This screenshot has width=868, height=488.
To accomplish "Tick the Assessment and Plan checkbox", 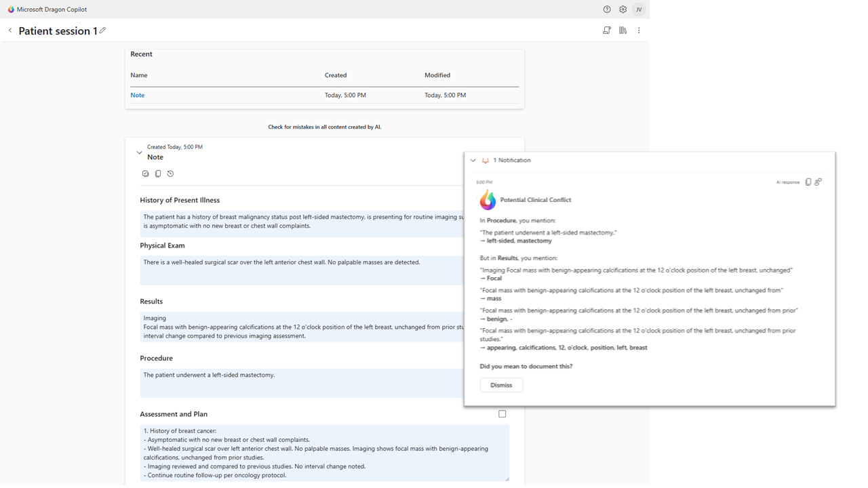I will pos(502,413).
